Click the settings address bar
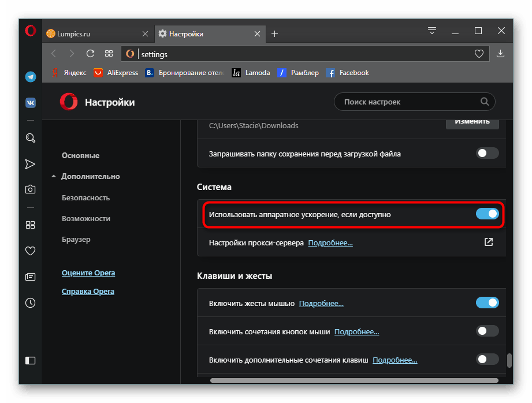 click(x=304, y=54)
